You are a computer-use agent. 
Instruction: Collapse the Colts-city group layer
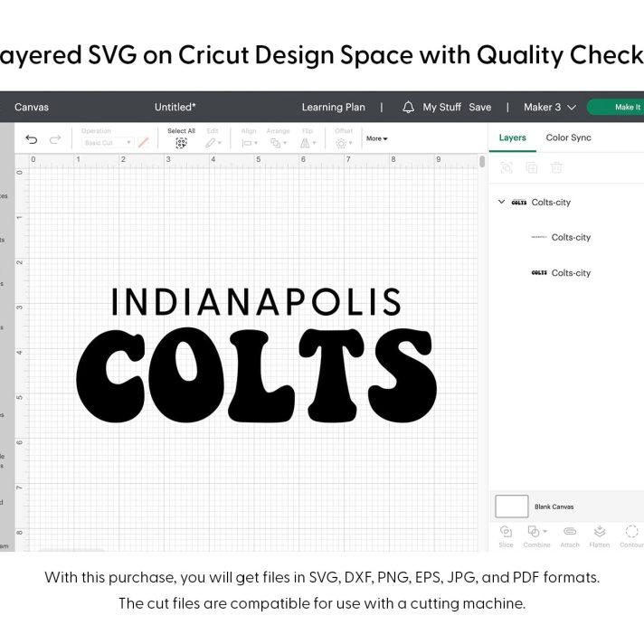[501, 202]
